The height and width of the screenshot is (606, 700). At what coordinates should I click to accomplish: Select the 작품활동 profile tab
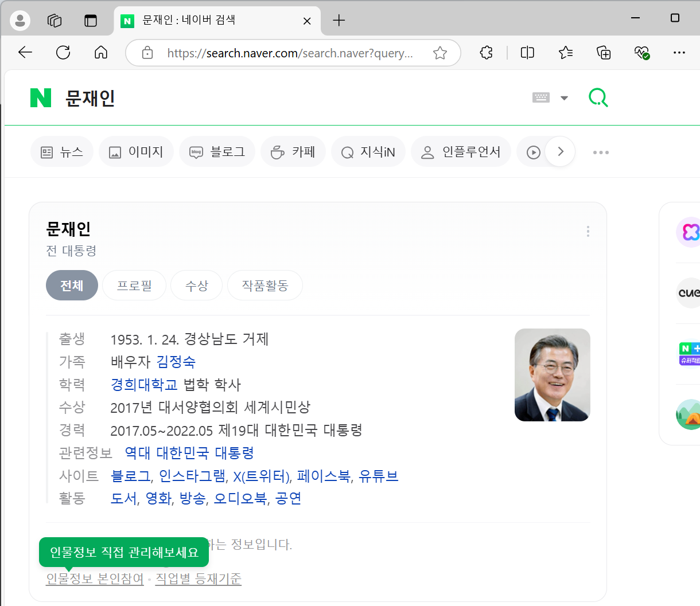point(265,286)
